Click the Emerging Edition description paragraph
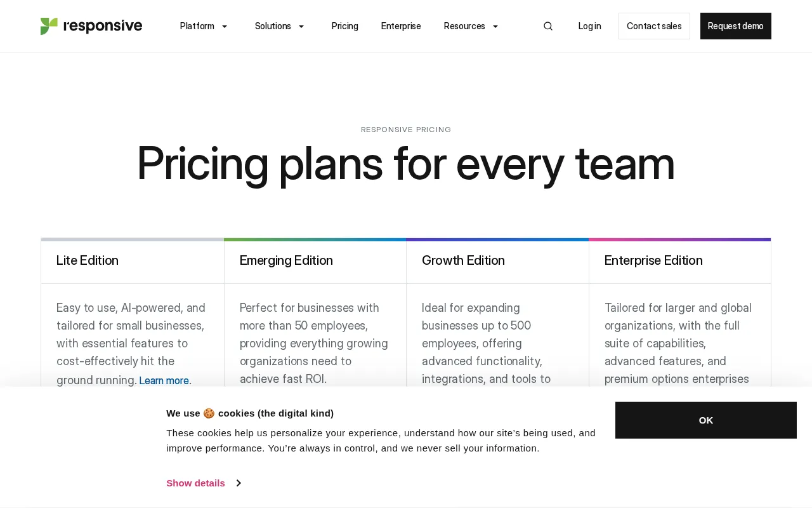812x508 pixels. coord(315,343)
